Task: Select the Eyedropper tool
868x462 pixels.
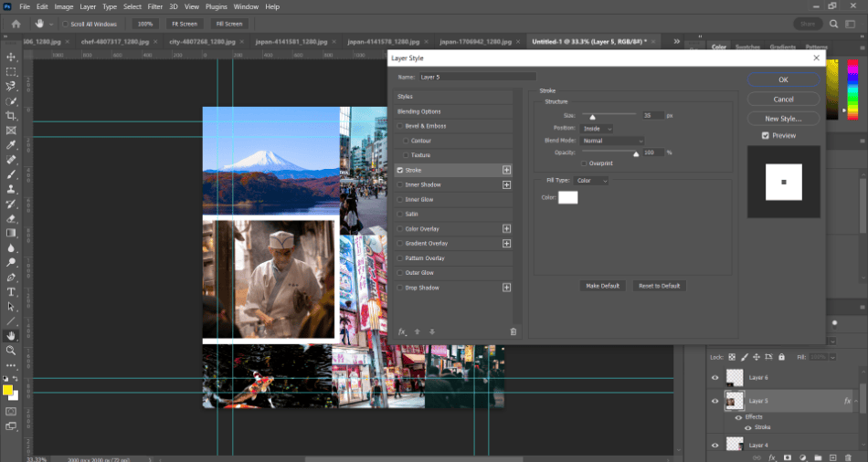Action: [11, 145]
